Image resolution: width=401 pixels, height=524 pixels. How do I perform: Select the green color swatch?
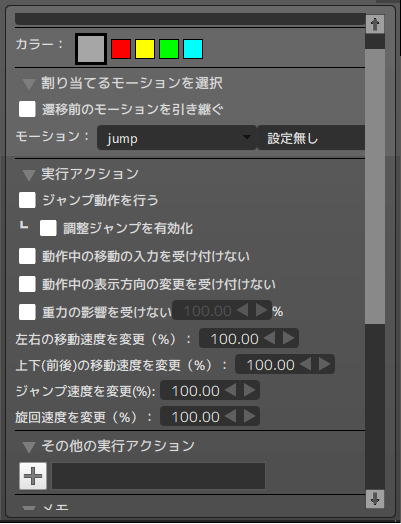pos(169,49)
